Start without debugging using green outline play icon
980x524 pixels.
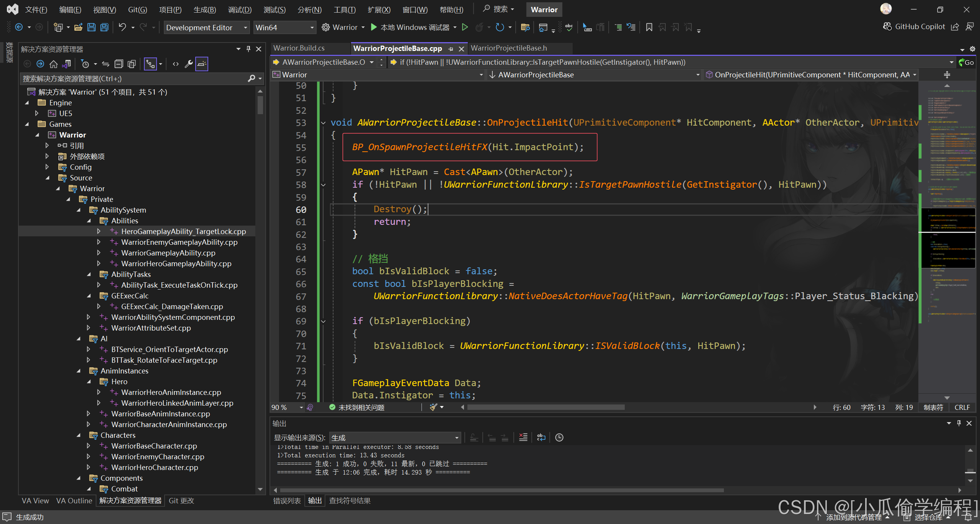(465, 27)
